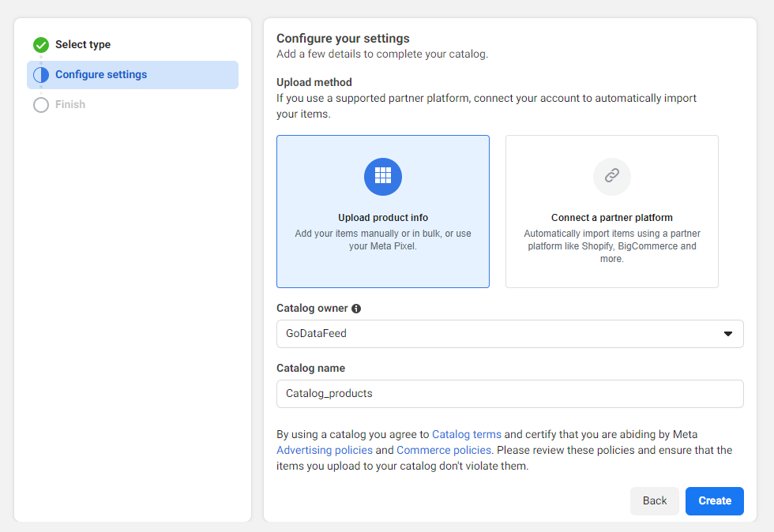Click the Catalog owner dropdown arrow
Viewport: 774px width, 532px height.
pos(728,334)
